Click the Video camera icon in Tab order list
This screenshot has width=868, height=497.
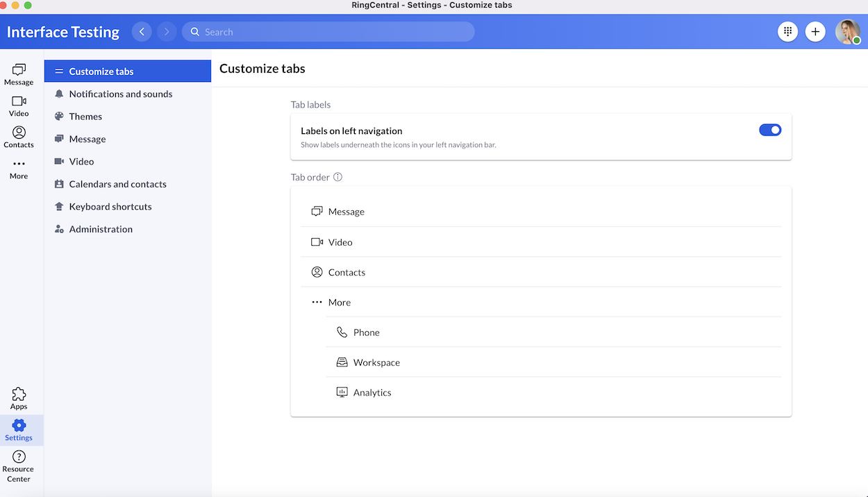coord(317,242)
